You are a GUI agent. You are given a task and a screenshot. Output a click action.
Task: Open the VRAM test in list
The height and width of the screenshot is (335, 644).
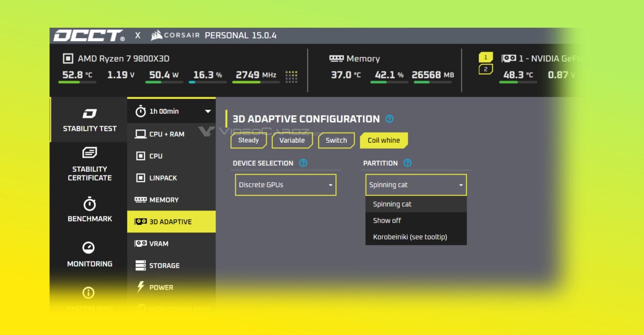click(158, 244)
